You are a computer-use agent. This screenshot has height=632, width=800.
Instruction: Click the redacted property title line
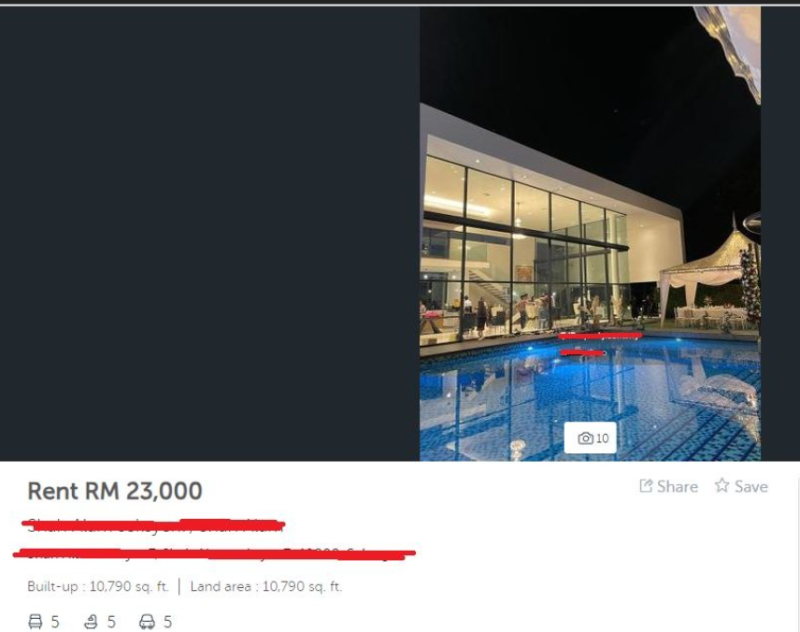pos(153,524)
